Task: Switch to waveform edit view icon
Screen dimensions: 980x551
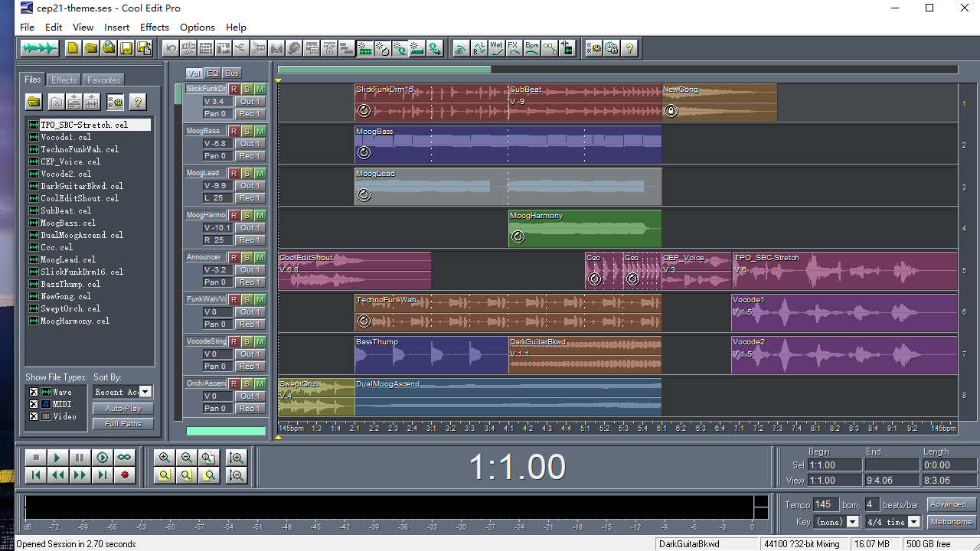Action: click(x=39, y=48)
